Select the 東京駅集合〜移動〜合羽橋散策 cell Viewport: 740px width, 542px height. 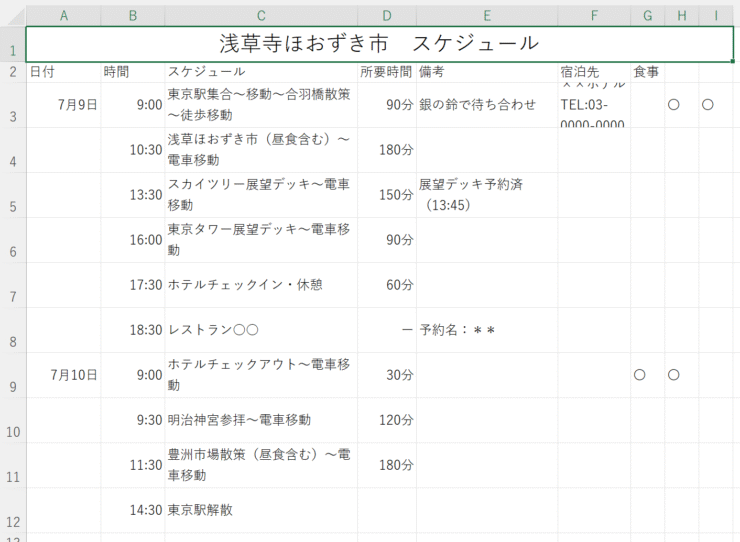point(261,105)
